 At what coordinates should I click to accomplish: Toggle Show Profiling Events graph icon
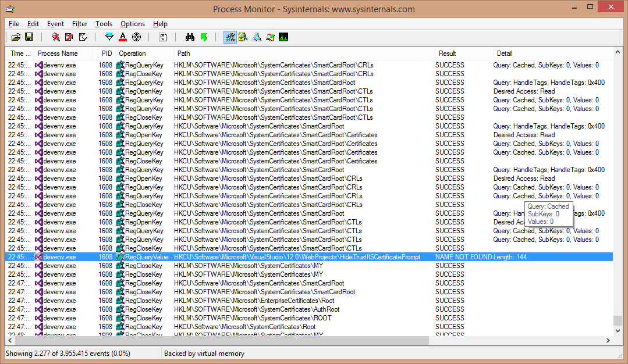click(x=283, y=37)
